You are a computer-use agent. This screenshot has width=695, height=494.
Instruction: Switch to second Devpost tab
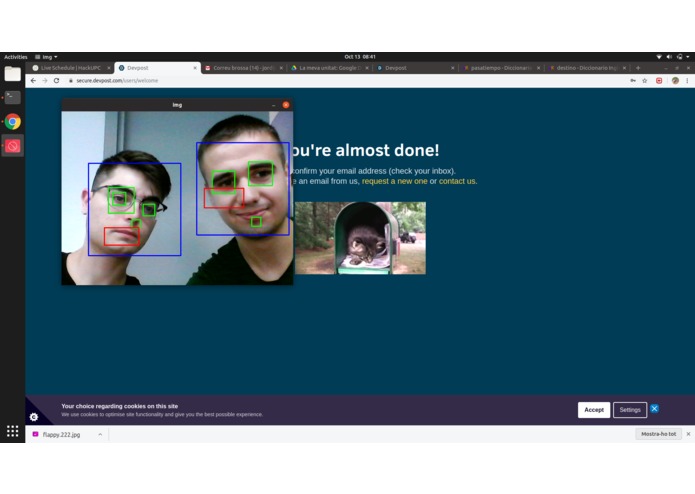pyautogui.click(x=413, y=68)
